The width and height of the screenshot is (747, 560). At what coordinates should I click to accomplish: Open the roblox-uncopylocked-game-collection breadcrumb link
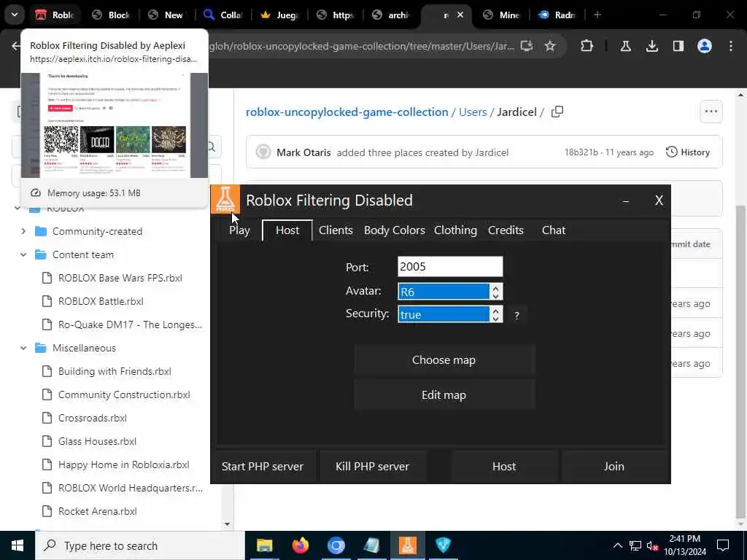[x=347, y=112]
